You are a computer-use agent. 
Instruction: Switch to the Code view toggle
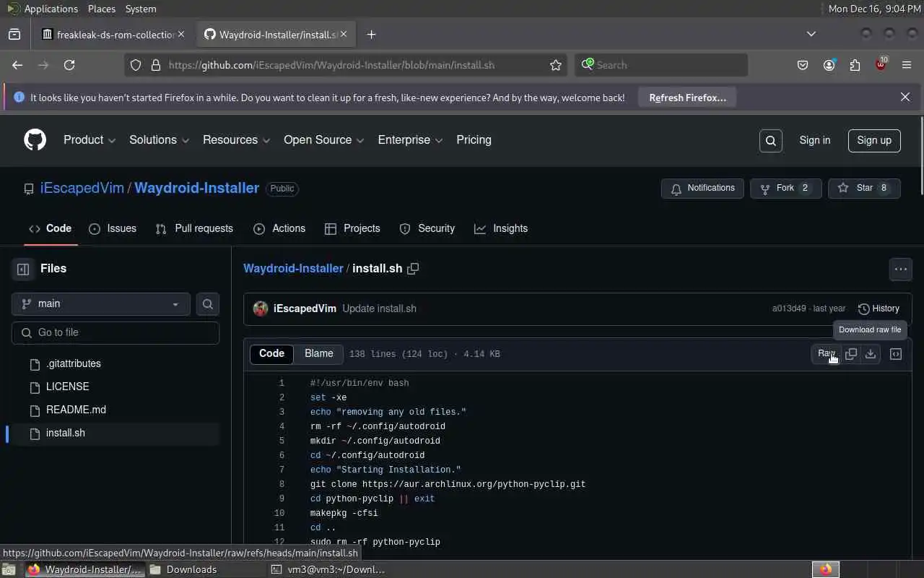[271, 354]
